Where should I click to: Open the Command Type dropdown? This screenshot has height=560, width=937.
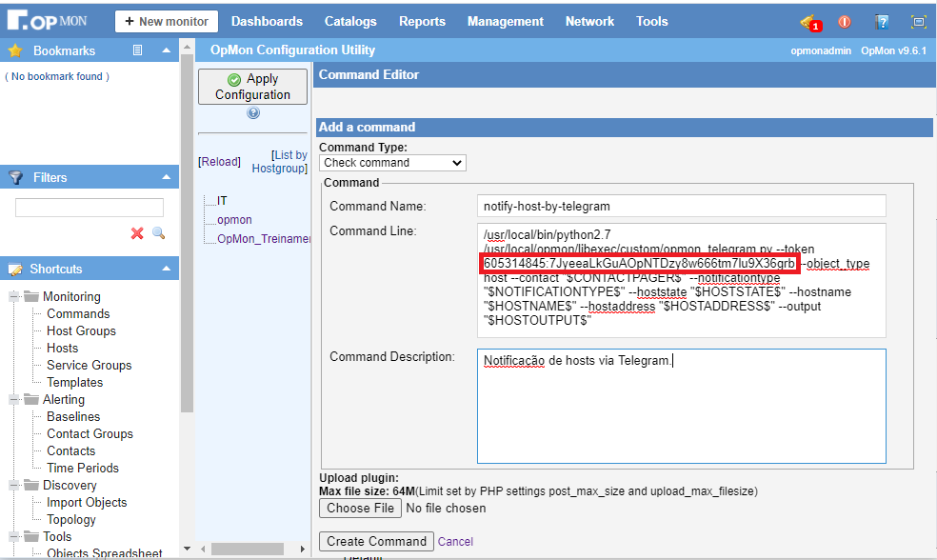pyautogui.click(x=392, y=163)
